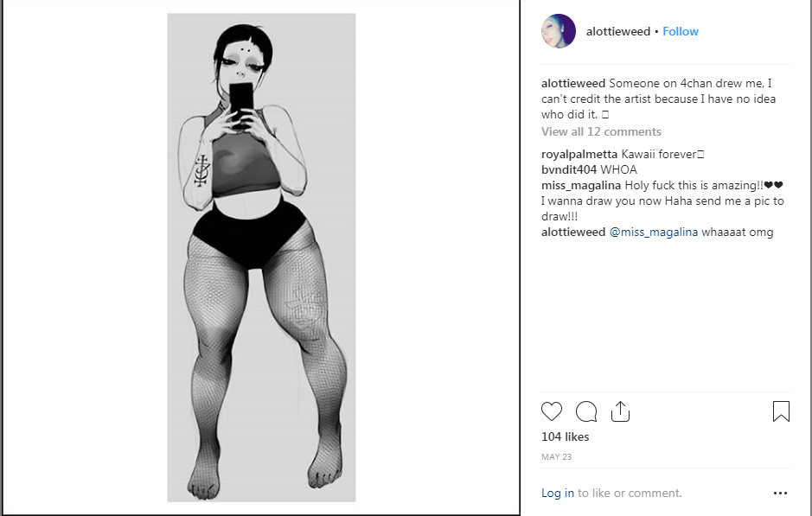Viewport: 812px width, 516px height.
Task: Open the three-dot more options menu
Action: point(780,494)
